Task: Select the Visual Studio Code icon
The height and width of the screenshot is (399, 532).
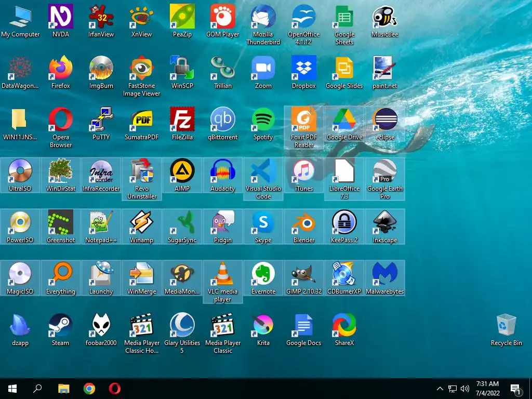Action: [x=263, y=179]
